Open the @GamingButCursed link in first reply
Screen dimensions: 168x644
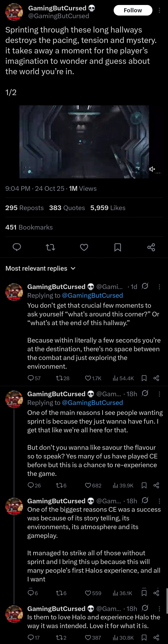point(92,295)
